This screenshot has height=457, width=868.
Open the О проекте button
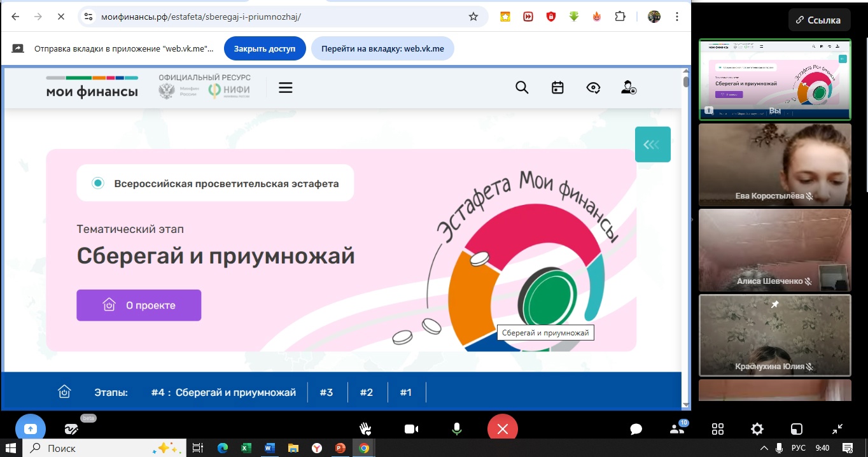click(139, 306)
